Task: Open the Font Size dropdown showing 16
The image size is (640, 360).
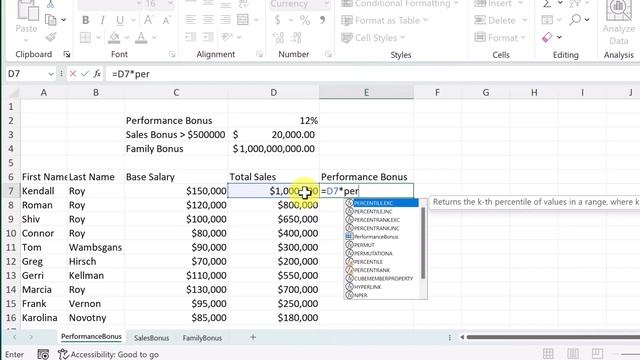Action: 171,4
